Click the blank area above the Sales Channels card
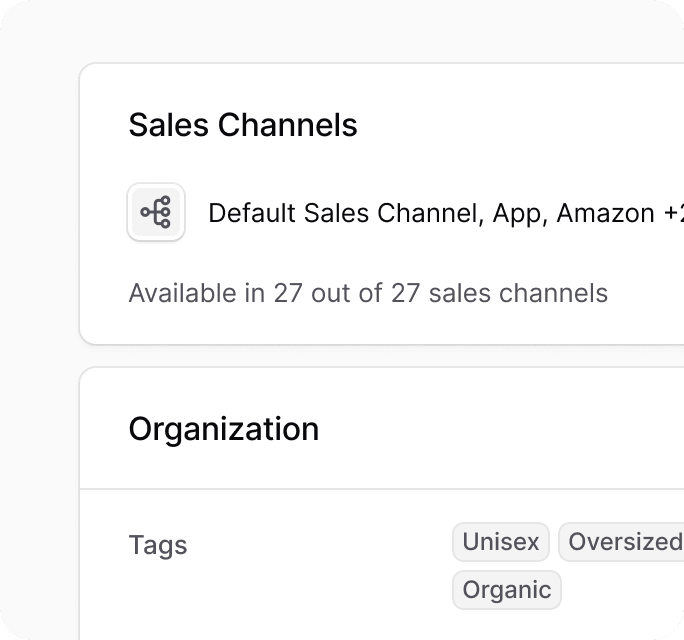The image size is (684, 640). click(380, 32)
